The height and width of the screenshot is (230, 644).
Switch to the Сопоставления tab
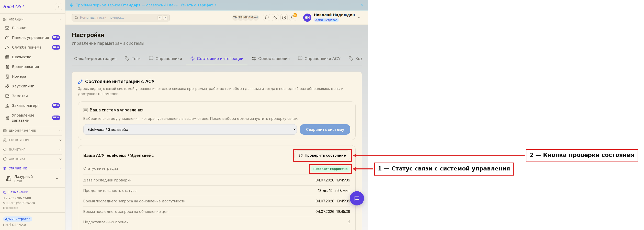click(x=270, y=59)
